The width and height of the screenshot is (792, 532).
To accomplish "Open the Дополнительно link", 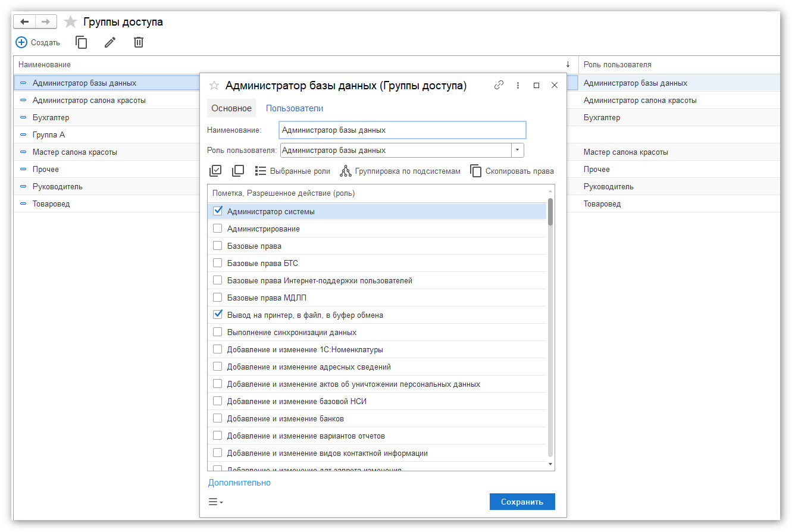I will [239, 483].
